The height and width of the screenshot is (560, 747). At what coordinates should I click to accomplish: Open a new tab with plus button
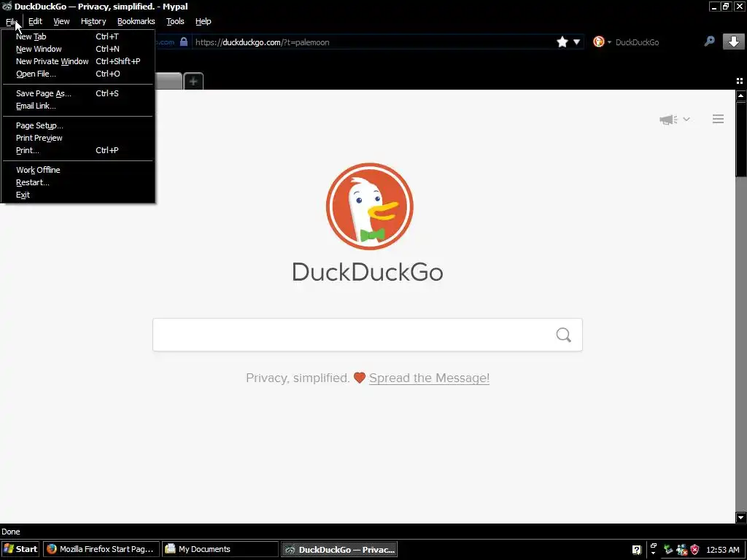pyautogui.click(x=193, y=81)
